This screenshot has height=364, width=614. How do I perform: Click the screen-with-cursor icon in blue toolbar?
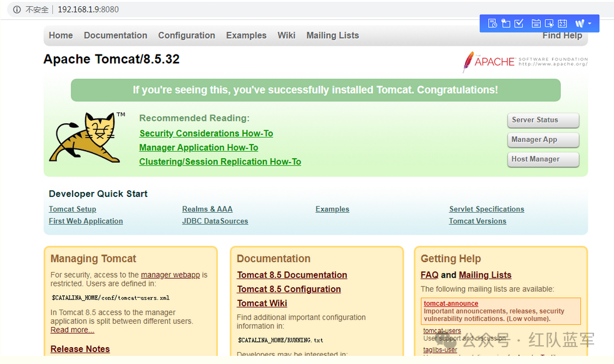(550, 24)
